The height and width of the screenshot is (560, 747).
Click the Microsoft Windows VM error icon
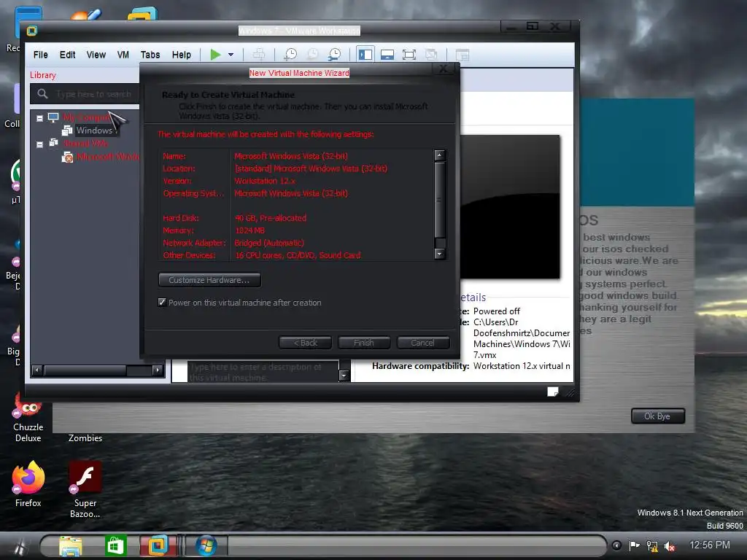click(x=68, y=157)
